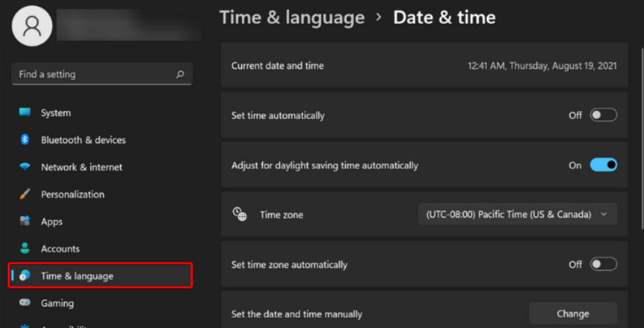Click the Network & internet wifi icon
Viewport: 644px width, 328px height.
pos(25,167)
